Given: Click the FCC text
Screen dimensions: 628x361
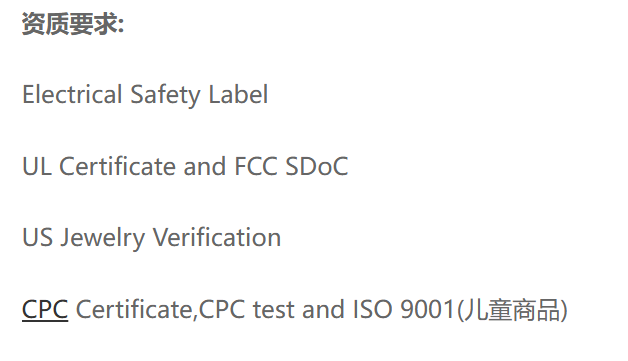Looking at the screenshot, I should coord(256,166).
